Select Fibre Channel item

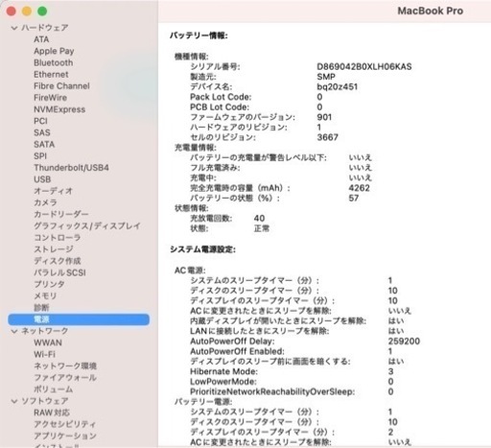61,86
